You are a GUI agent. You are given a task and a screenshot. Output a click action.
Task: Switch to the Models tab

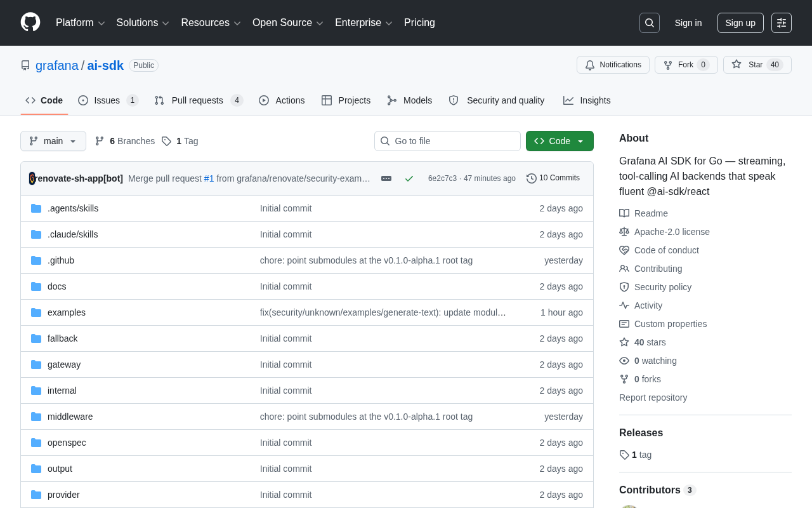(x=409, y=100)
